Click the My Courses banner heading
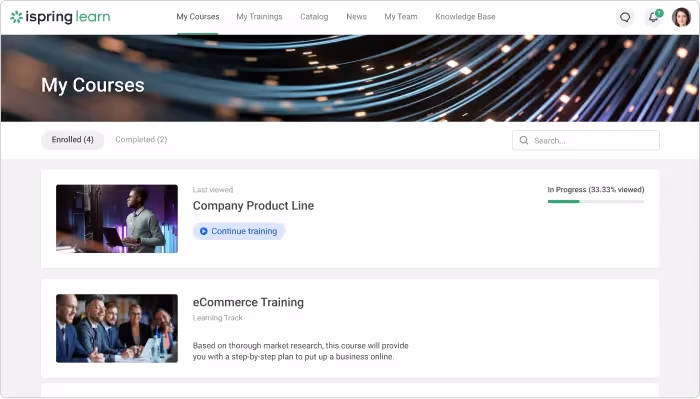The height and width of the screenshot is (399, 700). tap(93, 85)
